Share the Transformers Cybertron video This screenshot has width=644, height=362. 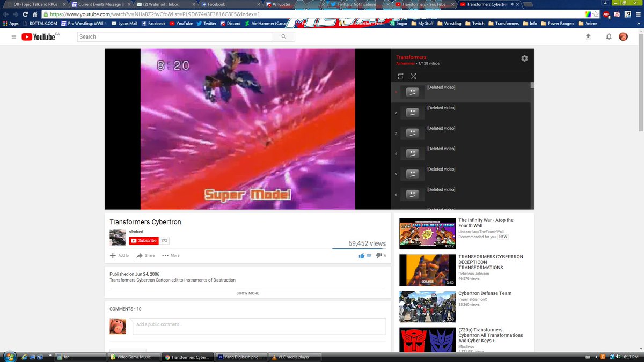coord(145,255)
